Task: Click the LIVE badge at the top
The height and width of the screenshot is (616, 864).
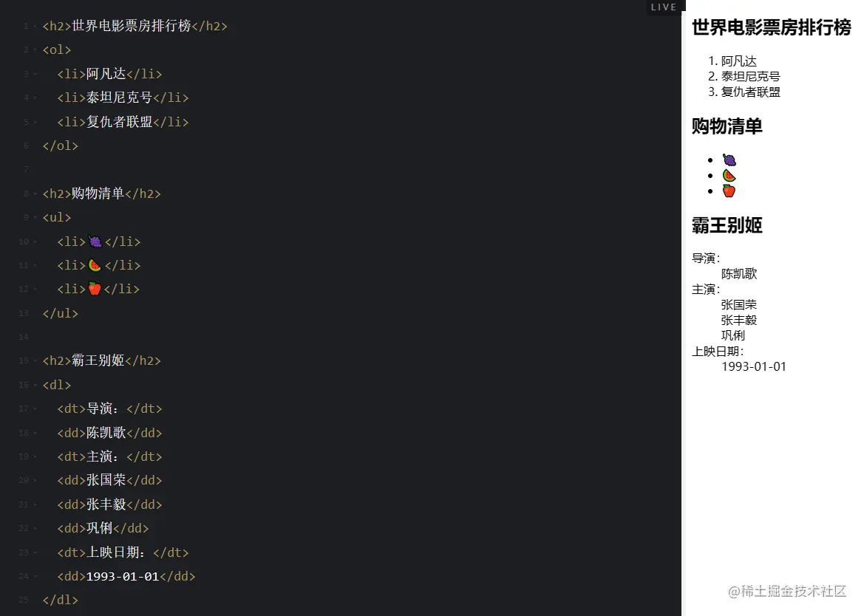Action: (x=664, y=7)
